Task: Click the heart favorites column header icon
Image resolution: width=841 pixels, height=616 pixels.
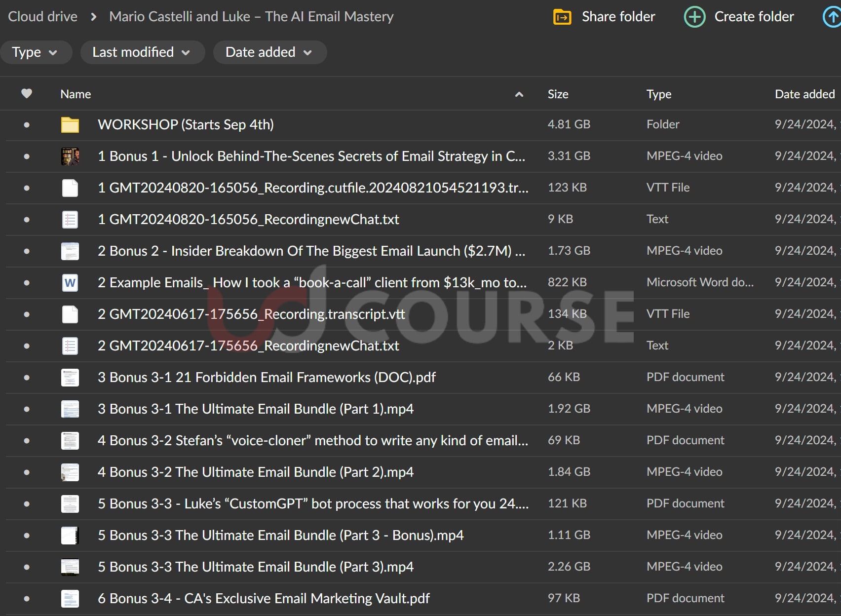Action: (x=27, y=94)
